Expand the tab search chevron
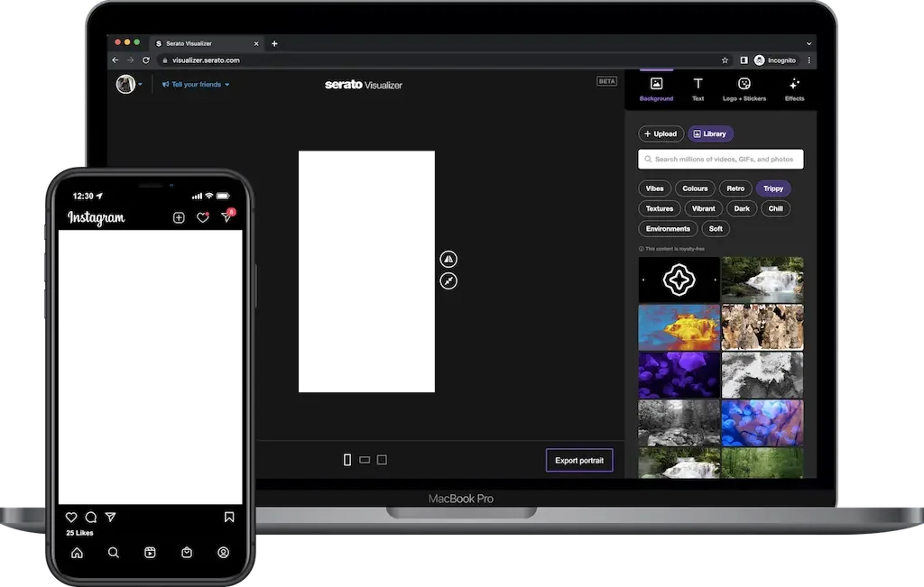 coord(809,43)
